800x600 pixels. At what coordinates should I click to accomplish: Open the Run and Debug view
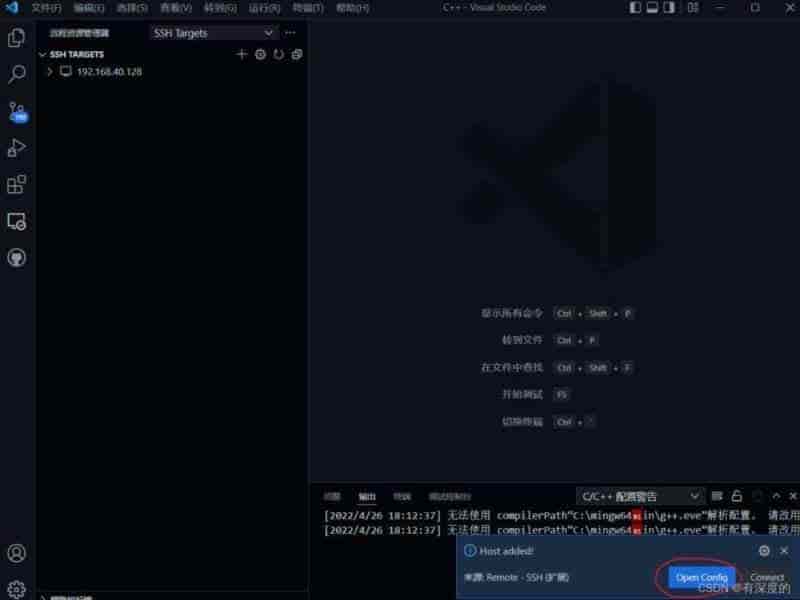[16, 148]
